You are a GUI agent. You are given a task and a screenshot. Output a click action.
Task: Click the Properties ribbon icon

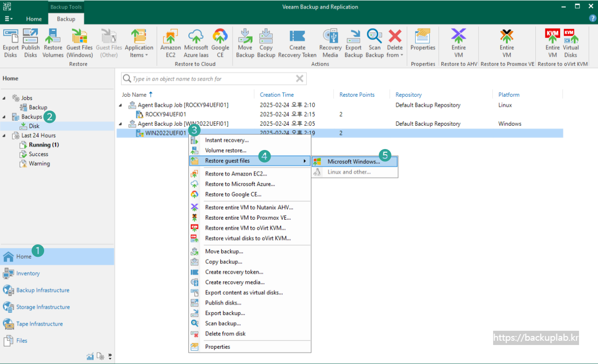(x=423, y=40)
